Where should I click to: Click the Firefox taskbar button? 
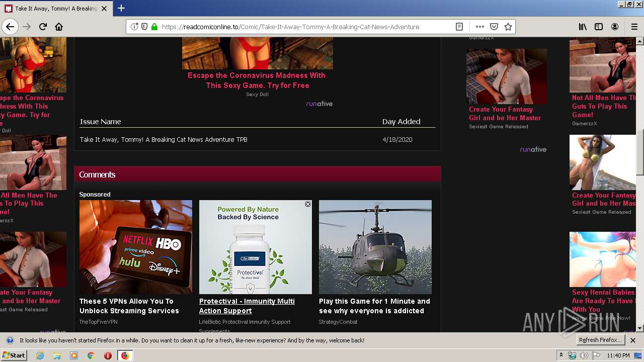[x=125, y=355]
